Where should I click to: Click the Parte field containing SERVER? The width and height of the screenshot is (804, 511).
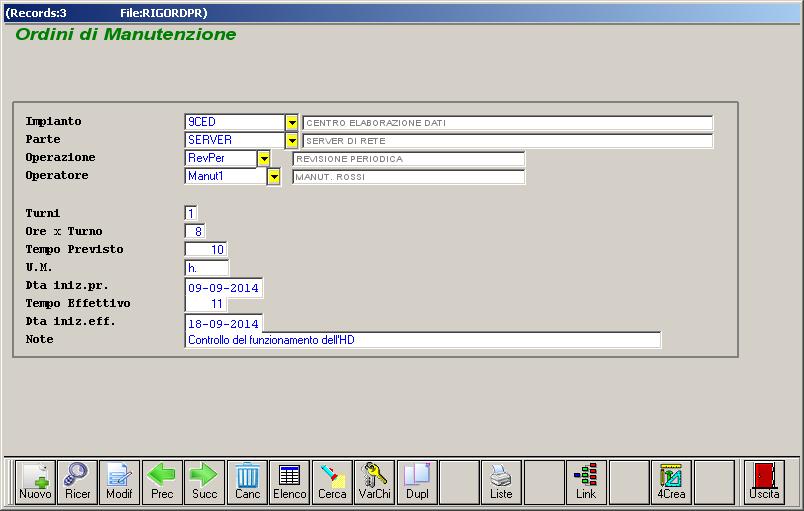click(x=234, y=140)
